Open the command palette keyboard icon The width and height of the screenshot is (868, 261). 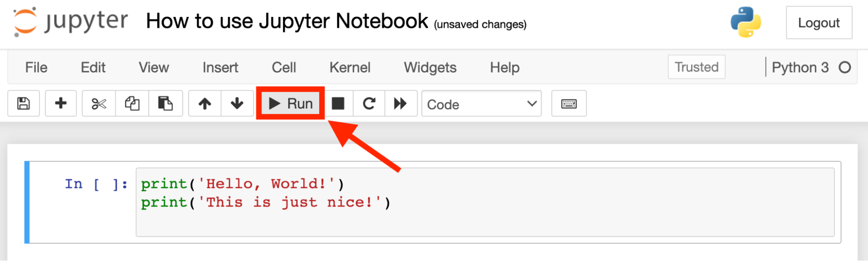(x=569, y=104)
